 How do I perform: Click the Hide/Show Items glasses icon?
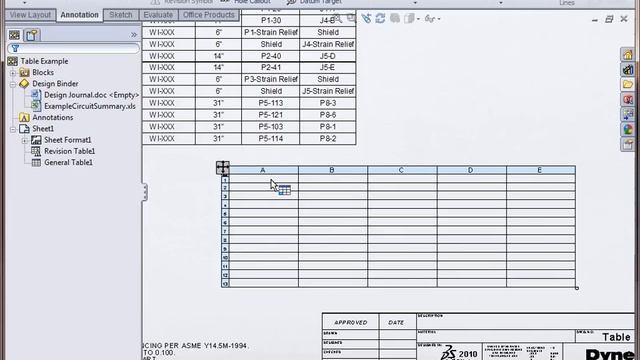[x=429, y=18]
